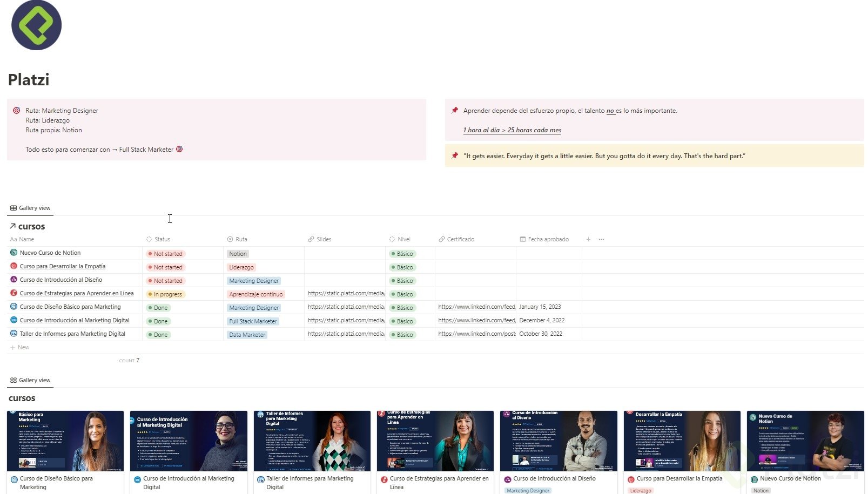868x494 pixels.
Task: Open the table more options ellipsis
Action: [x=601, y=239]
